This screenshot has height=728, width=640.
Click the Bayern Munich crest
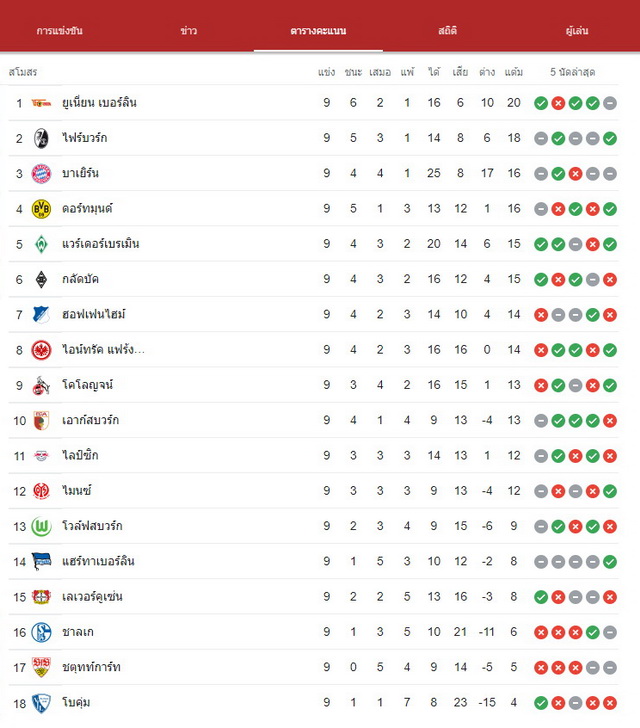point(41,174)
